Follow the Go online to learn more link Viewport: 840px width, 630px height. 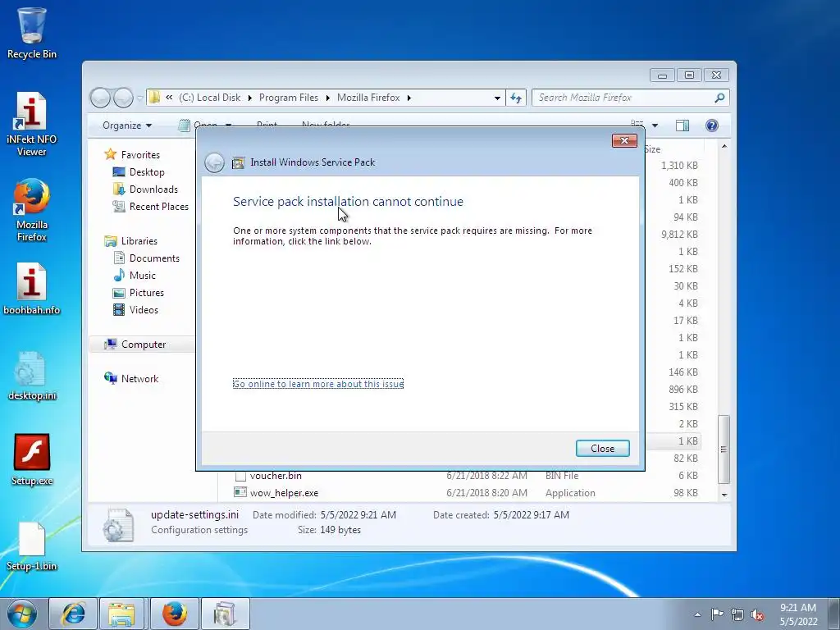(318, 384)
